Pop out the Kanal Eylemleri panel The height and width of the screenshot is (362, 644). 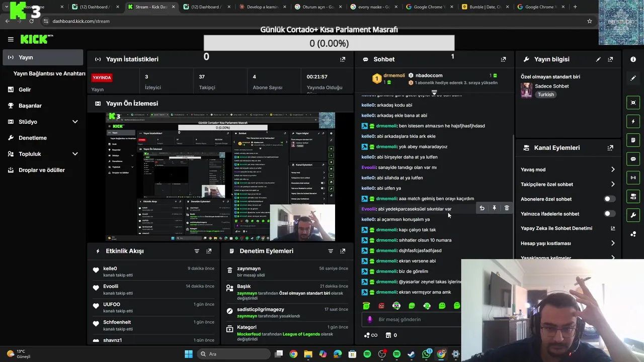tap(610, 148)
